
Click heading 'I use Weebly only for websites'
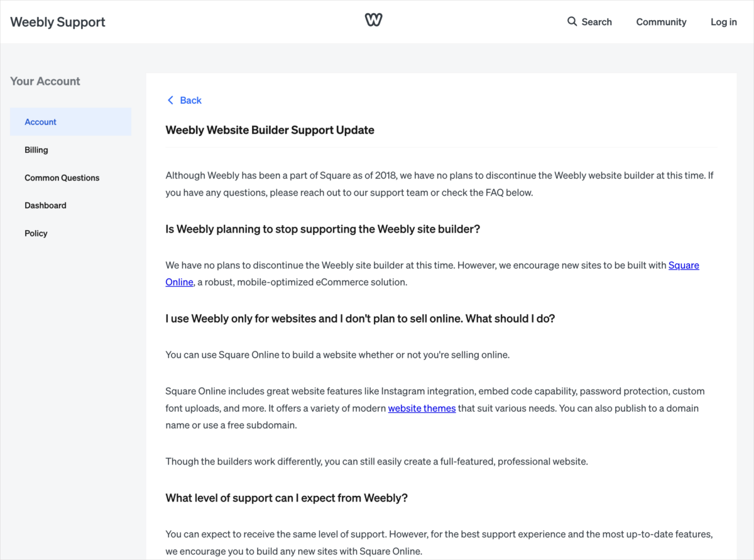361,319
